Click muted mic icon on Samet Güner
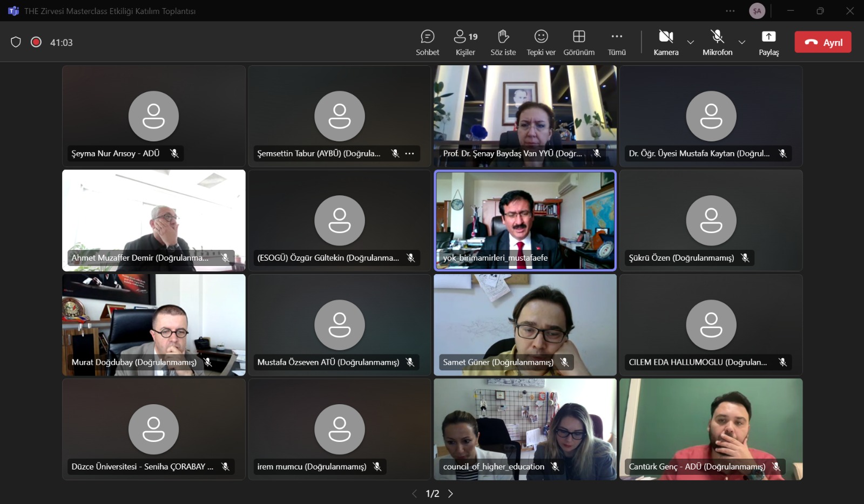The height and width of the screenshot is (504, 864). pyautogui.click(x=564, y=362)
